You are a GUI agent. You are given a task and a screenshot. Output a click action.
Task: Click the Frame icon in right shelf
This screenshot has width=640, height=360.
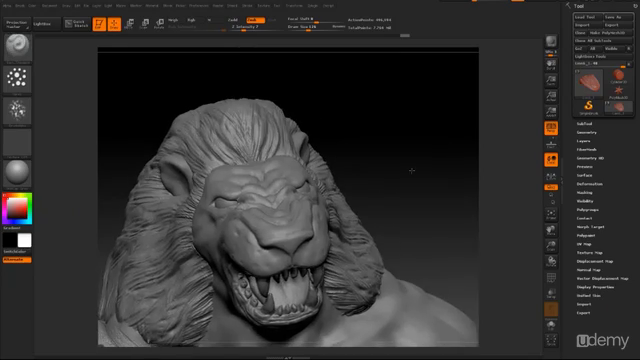pyautogui.click(x=551, y=214)
